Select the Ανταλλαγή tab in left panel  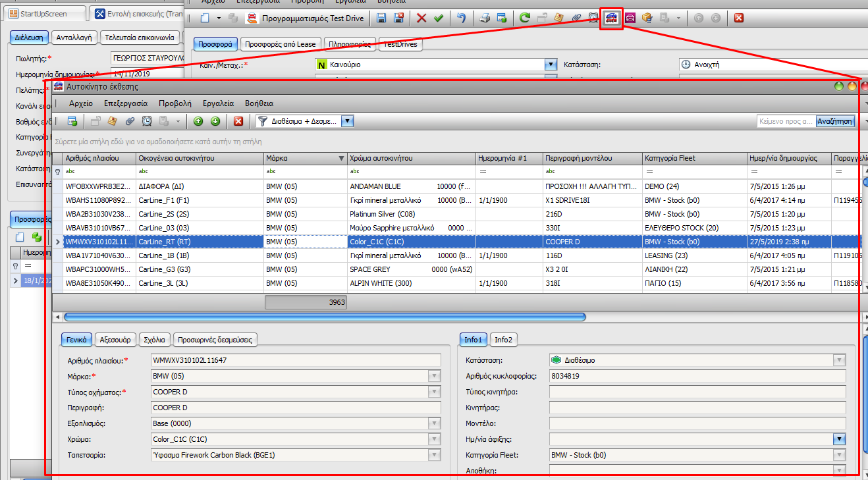[74, 38]
